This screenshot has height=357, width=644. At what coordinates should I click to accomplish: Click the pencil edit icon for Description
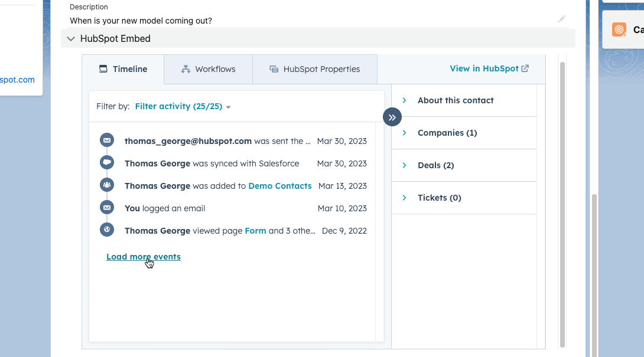pyautogui.click(x=562, y=19)
